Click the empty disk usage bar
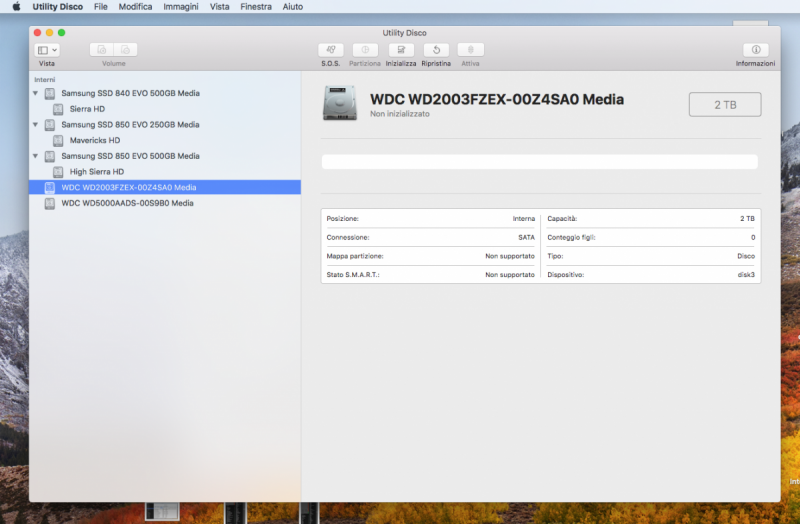 pyautogui.click(x=540, y=162)
